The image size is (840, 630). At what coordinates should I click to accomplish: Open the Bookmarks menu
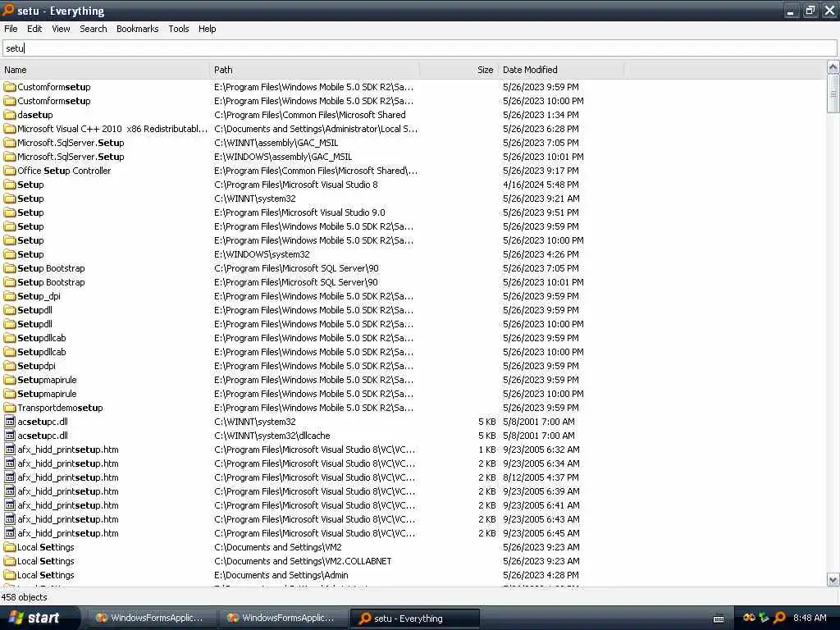tap(137, 29)
